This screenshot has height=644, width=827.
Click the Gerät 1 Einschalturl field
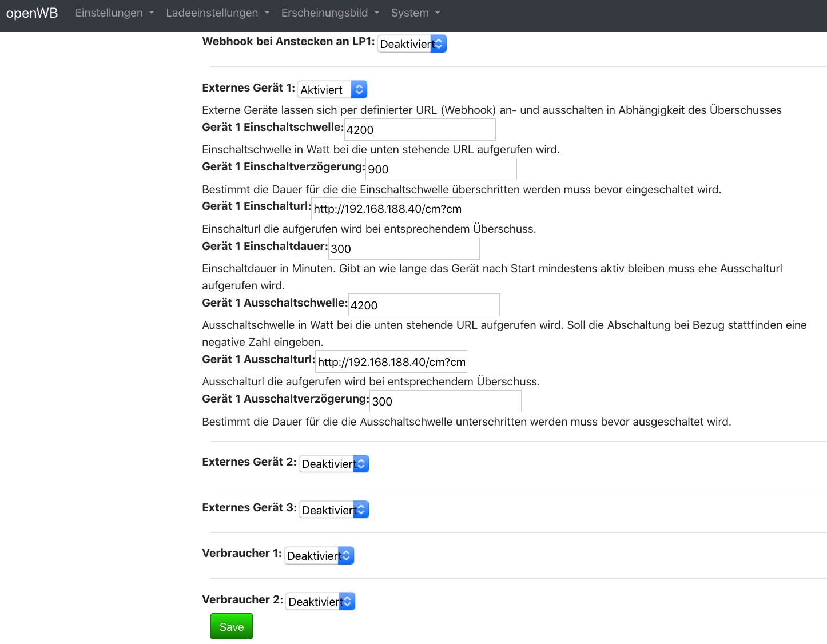point(387,209)
